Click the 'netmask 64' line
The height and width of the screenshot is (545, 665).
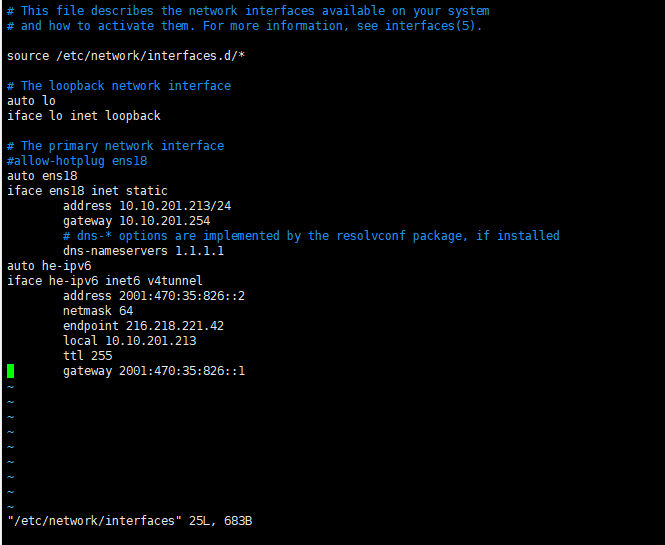pyautogui.click(x=97, y=311)
